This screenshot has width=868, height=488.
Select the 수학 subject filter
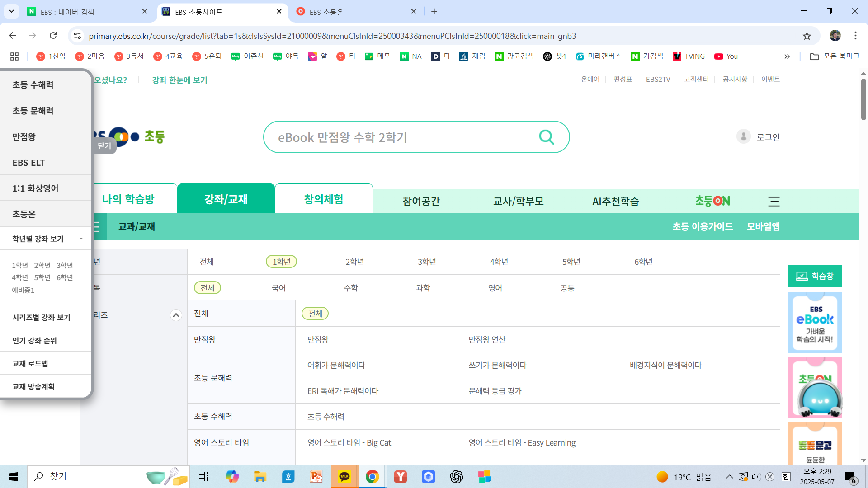[x=351, y=287]
